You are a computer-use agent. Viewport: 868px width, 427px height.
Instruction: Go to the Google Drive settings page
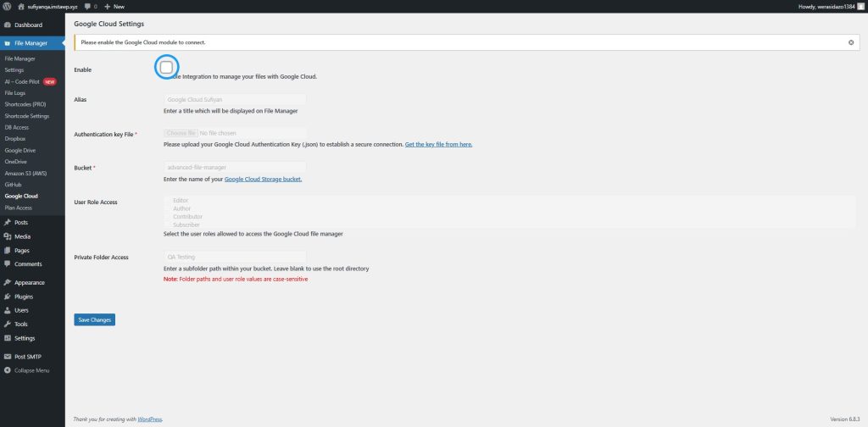click(x=19, y=150)
